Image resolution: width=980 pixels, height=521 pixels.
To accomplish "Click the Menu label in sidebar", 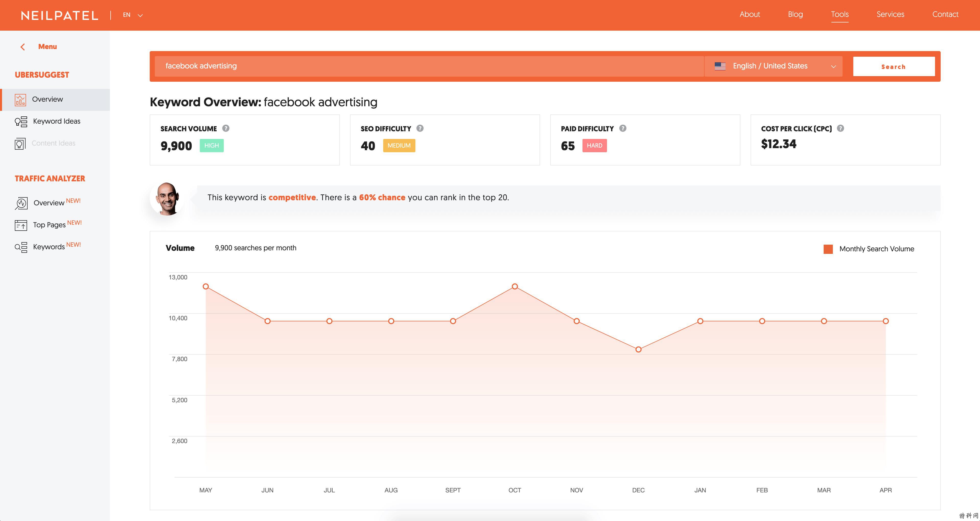I will [x=48, y=46].
